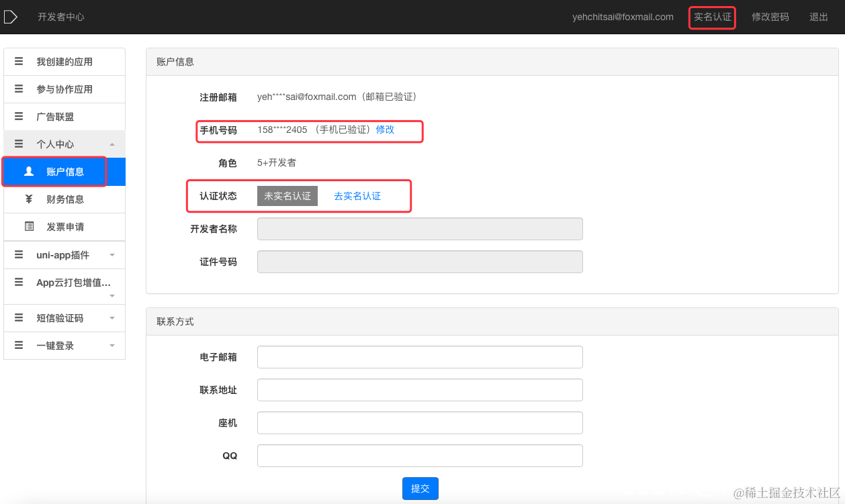The height and width of the screenshot is (504, 845).
Task: Select the person icon beside 账户信息
Action: [28, 171]
